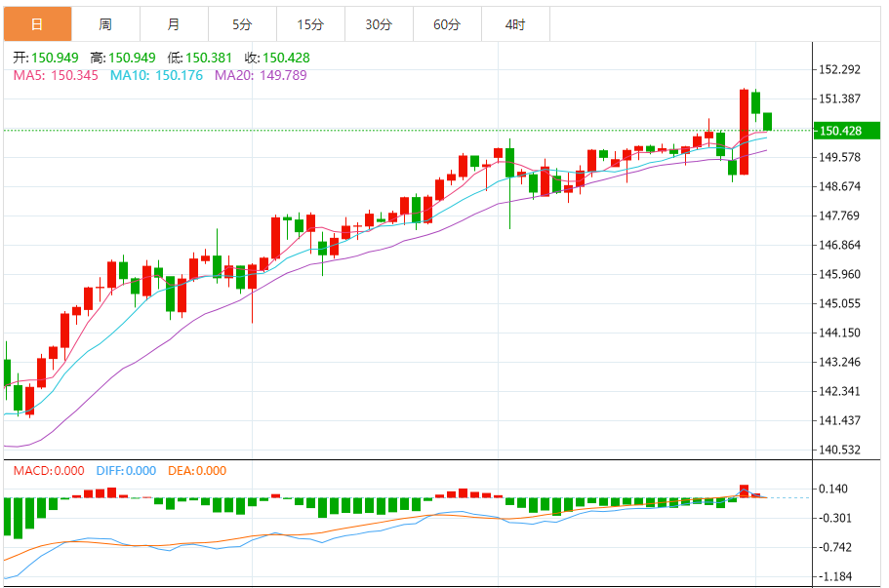Click the 收 closing price value
The height and width of the screenshot is (588, 889).
(x=286, y=58)
